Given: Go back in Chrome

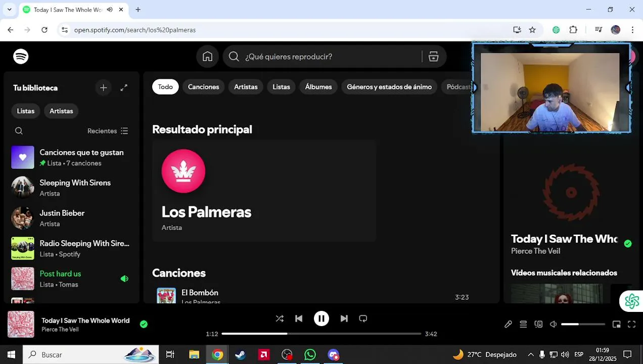Looking at the screenshot, I should point(11,30).
